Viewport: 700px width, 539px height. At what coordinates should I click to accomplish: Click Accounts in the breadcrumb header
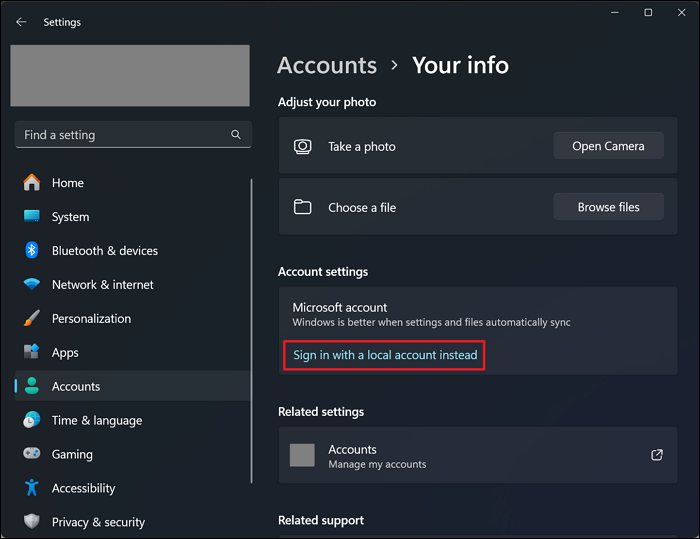point(327,65)
